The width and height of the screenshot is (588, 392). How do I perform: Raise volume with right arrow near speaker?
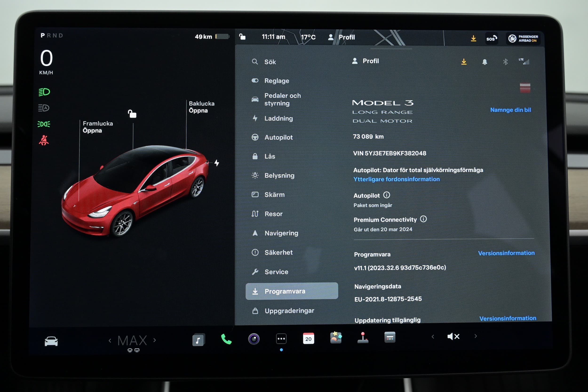pos(476,336)
